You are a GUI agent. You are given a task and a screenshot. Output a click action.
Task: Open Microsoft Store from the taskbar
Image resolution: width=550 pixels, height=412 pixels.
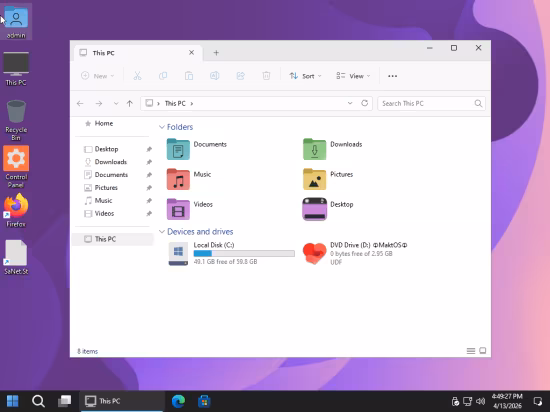coord(204,401)
